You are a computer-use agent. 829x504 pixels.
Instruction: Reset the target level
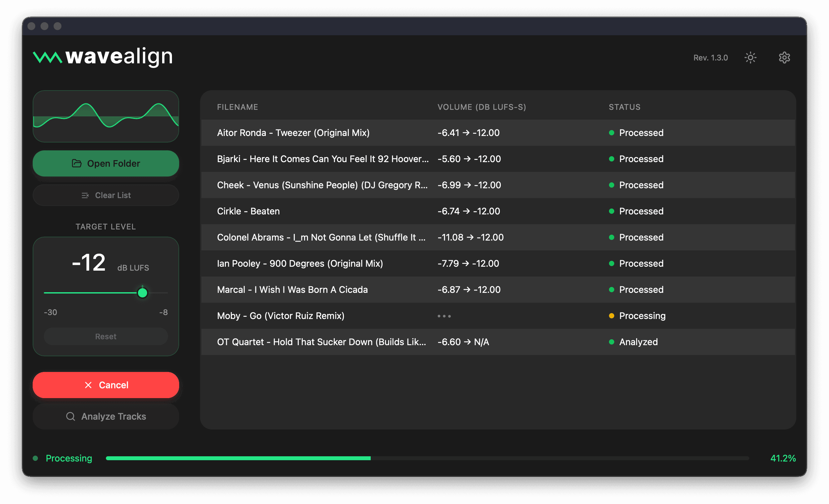[x=106, y=336]
